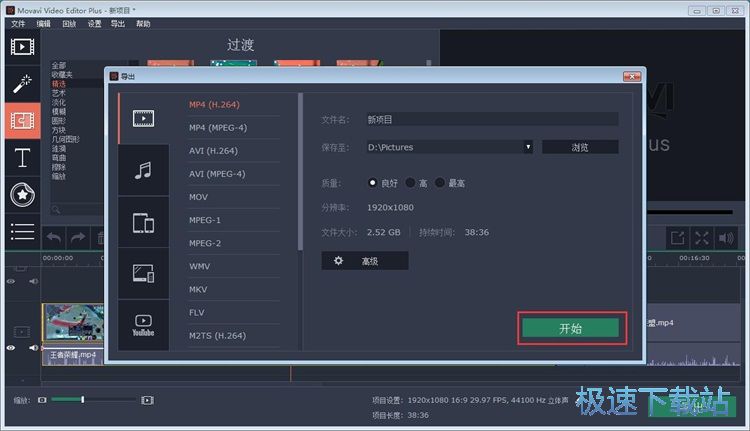Choose YouTube upload export category

(143, 325)
